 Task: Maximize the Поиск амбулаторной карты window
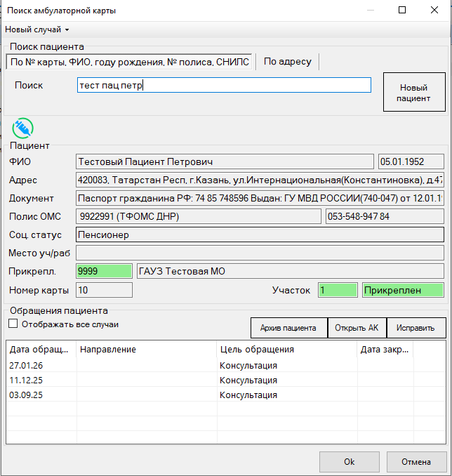click(x=402, y=10)
